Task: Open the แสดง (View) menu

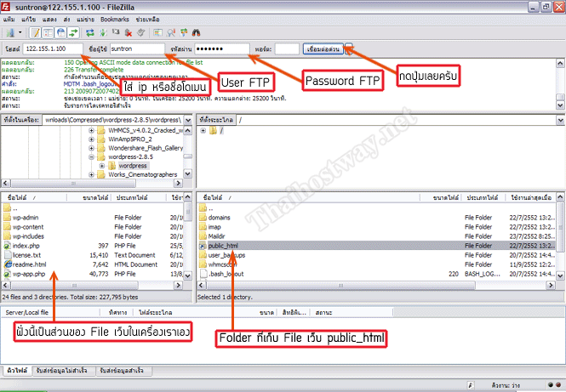Action: point(49,20)
